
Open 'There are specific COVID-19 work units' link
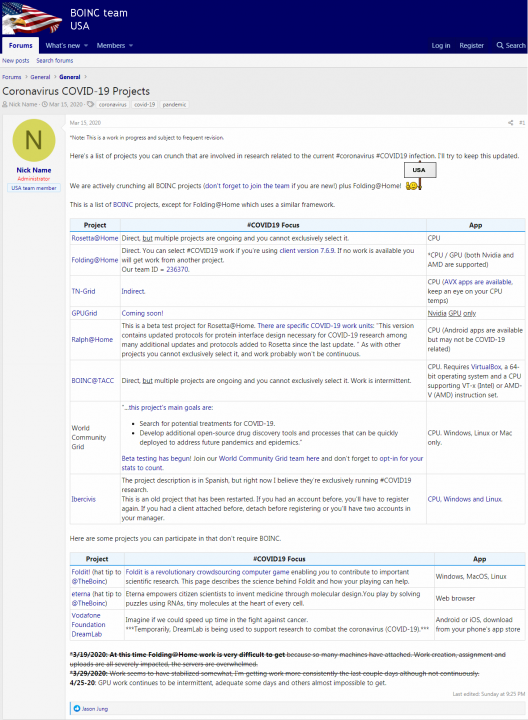(316, 326)
